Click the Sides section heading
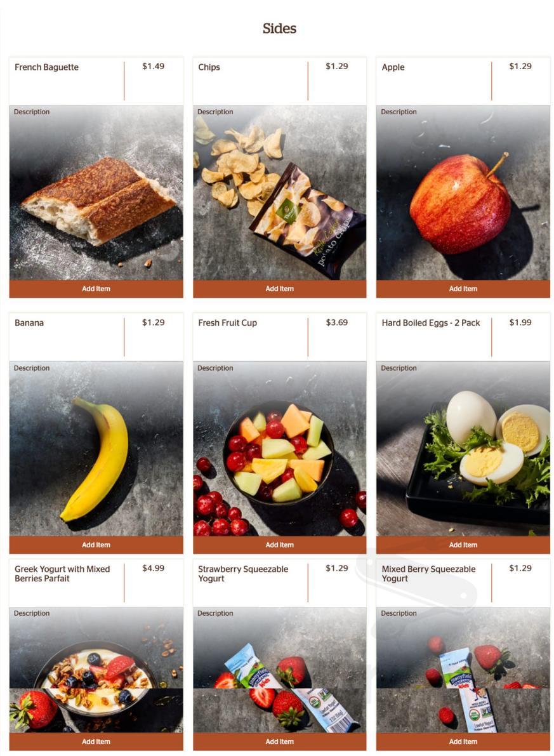The width and height of the screenshot is (554, 756). click(279, 29)
